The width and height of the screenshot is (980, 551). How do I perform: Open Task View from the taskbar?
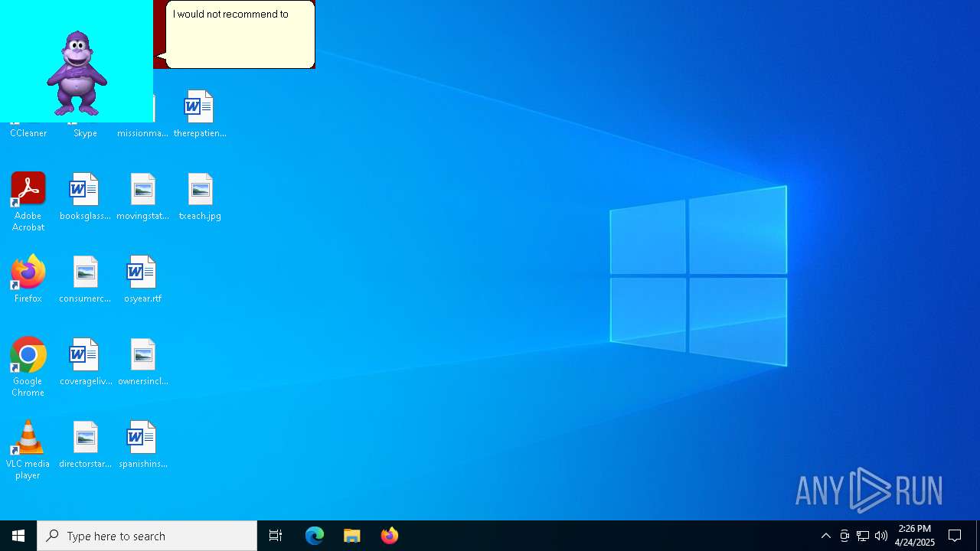tap(276, 536)
